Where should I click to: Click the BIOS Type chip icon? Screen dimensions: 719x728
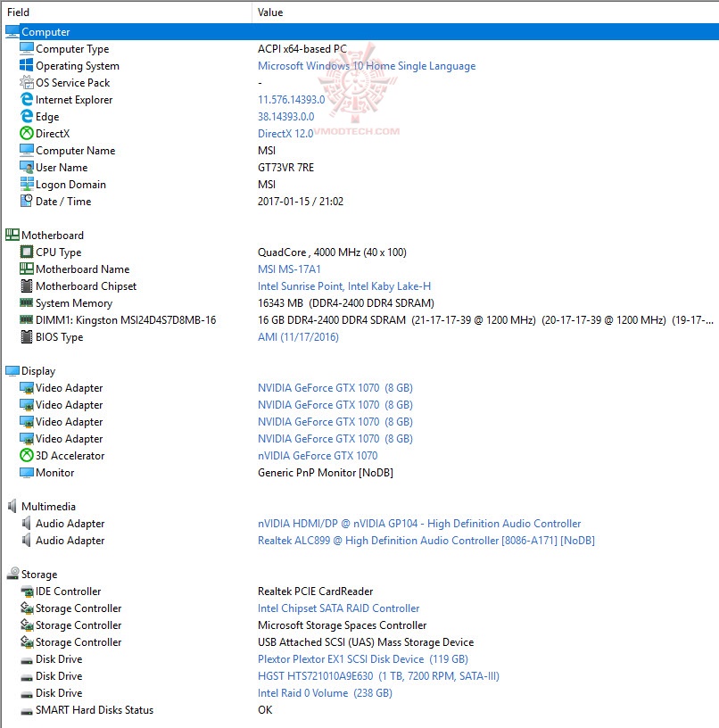[27, 336]
